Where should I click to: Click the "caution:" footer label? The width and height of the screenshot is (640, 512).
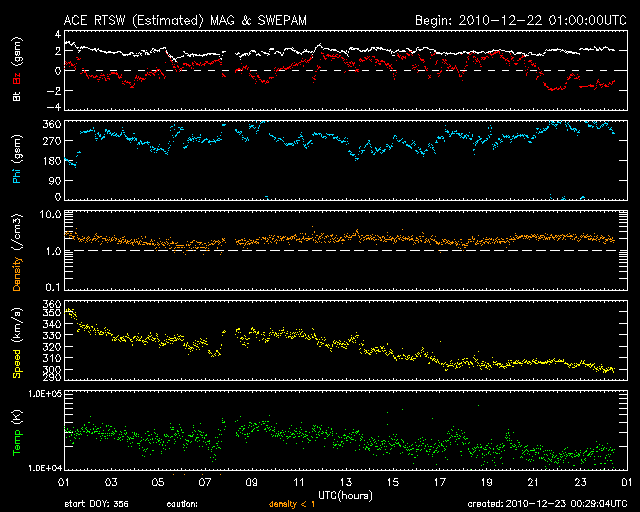pos(182,504)
